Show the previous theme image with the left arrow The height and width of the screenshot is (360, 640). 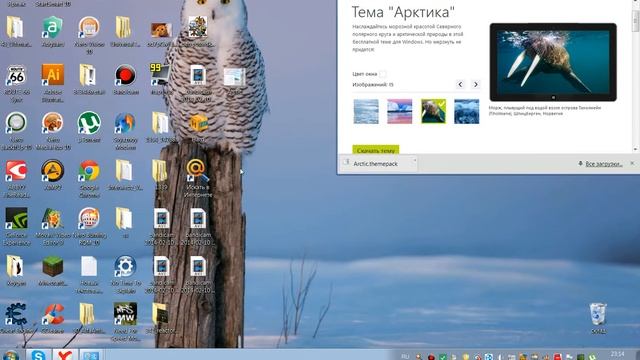[x=460, y=84]
